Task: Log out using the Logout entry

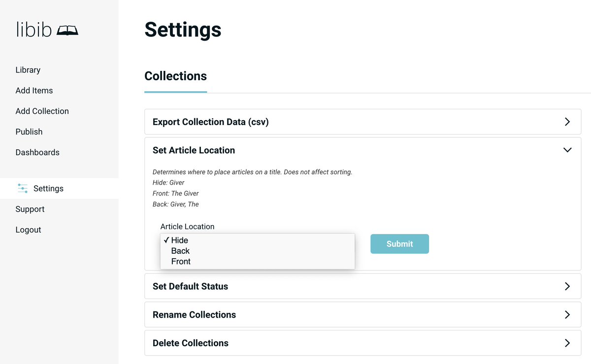Action: [x=28, y=230]
